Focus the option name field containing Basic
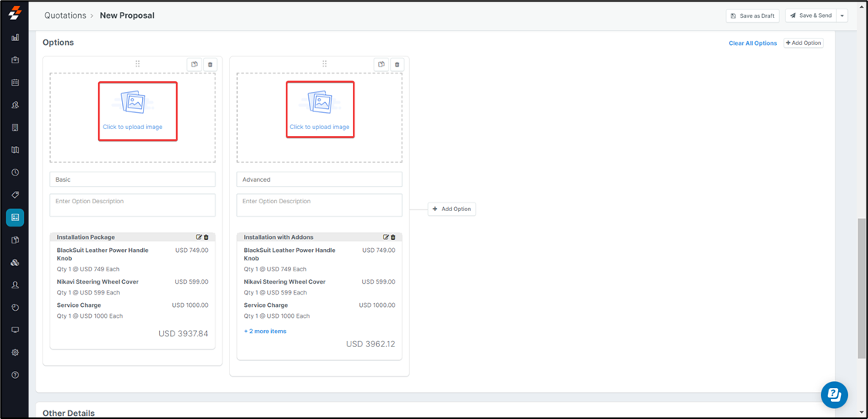Viewport: 868px width, 419px height. (132, 179)
